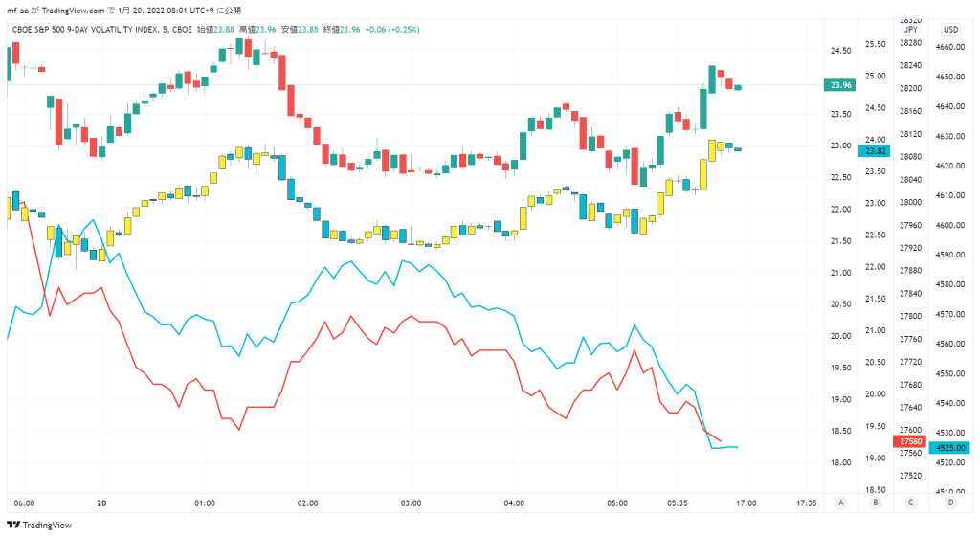Click the cyan 23.82 price label
Viewport: 980px width, 537px height.
[x=875, y=150]
